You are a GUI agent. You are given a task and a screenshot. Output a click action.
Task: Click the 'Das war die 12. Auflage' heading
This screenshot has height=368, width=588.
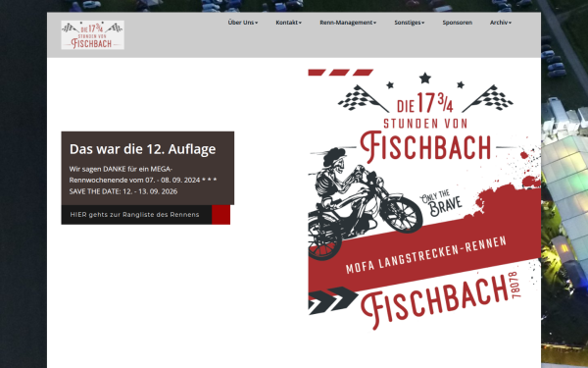[142, 149]
